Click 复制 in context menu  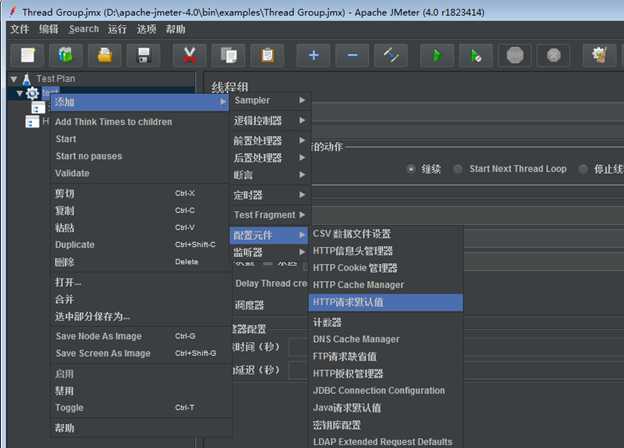[x=140, y=210]
